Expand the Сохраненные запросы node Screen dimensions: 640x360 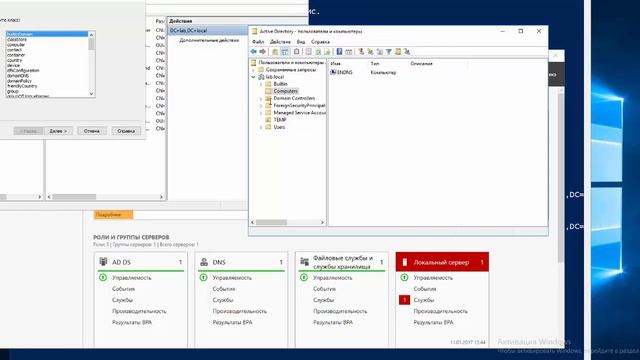(x=253, y=70)
